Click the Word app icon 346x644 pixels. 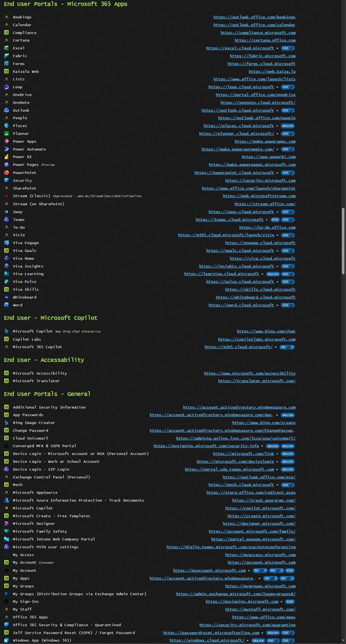pyautogui.click(x=6, y=305)
